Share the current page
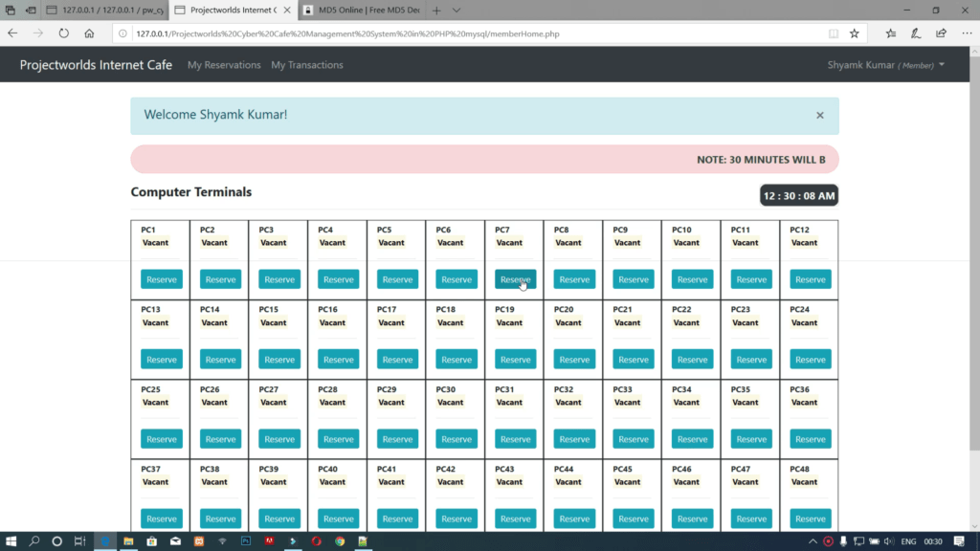The width and height of the screenshot is (980, 551). 939,33
